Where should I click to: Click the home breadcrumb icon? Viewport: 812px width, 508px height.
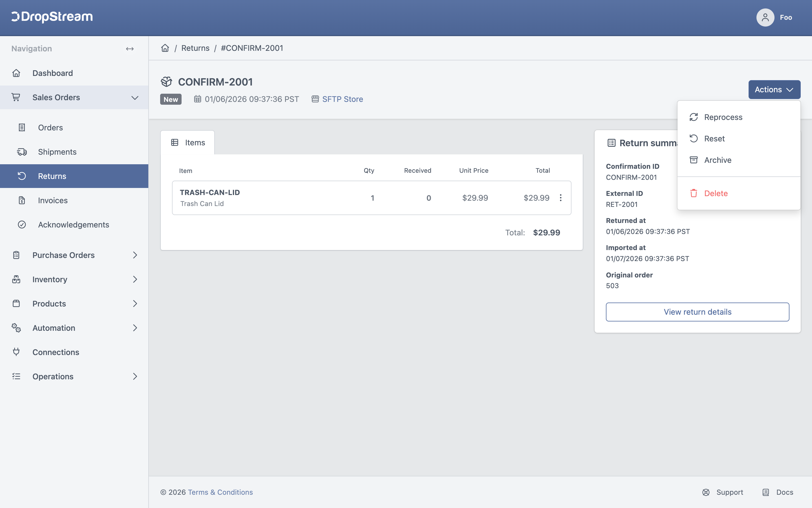pos(165,48)
